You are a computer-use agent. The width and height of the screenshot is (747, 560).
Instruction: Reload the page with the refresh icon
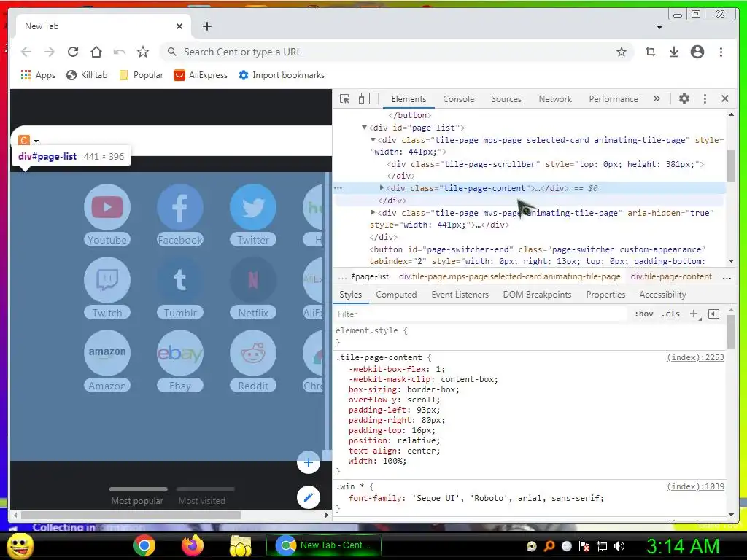pos(73,52)
